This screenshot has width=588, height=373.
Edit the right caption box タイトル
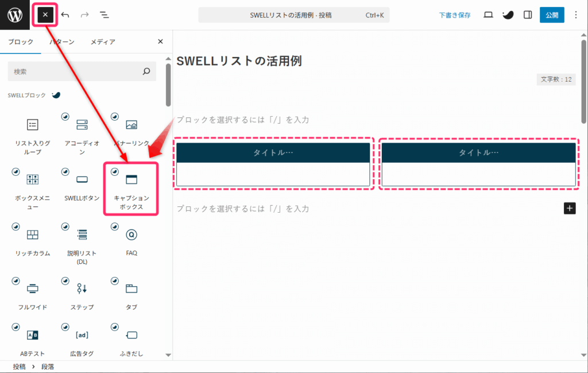click(x=478, y=152)
